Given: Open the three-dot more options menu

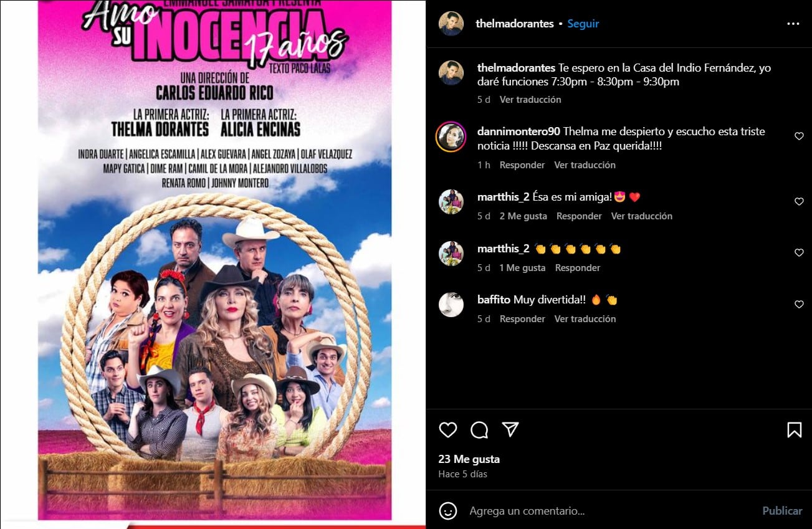Looking at the screenshot, I should tap(793, 24).
